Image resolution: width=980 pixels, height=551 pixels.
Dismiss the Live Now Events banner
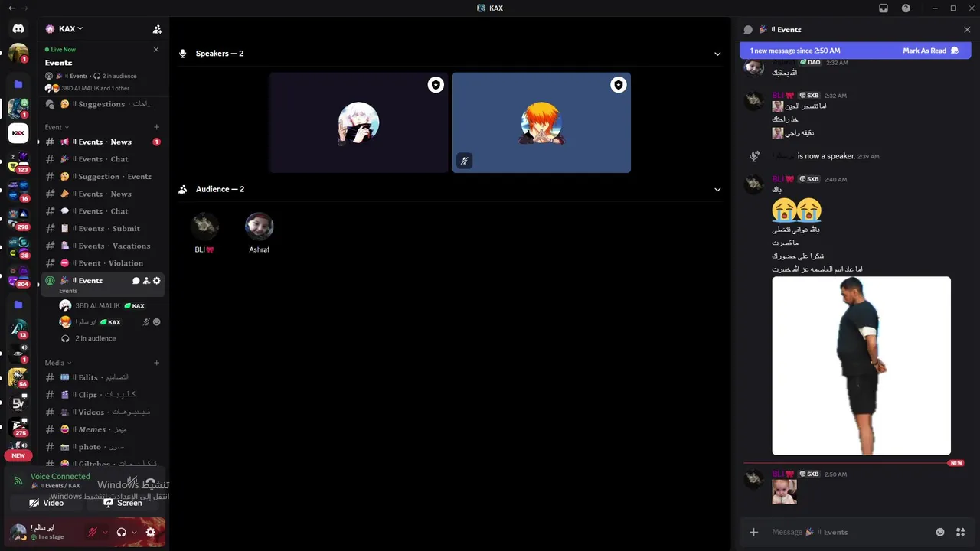point(156,49)
